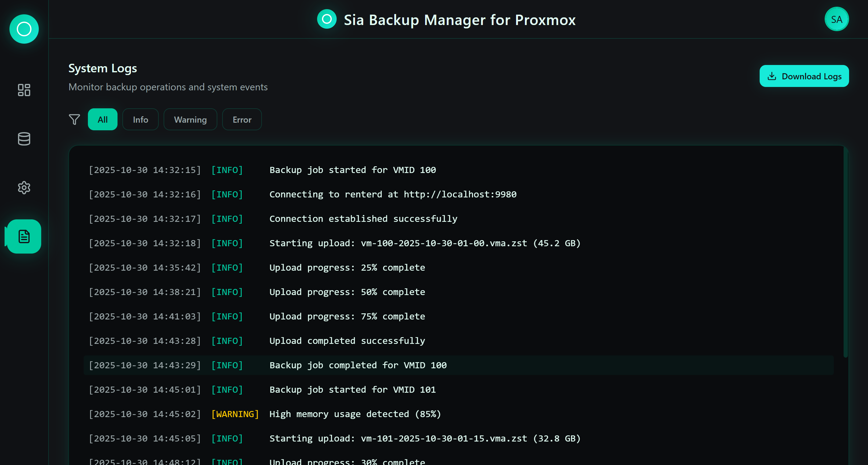The height and width of the screenshot is (465, 868).
Task: Open the dashboard grid icon
Action: (x=24, y=90)
